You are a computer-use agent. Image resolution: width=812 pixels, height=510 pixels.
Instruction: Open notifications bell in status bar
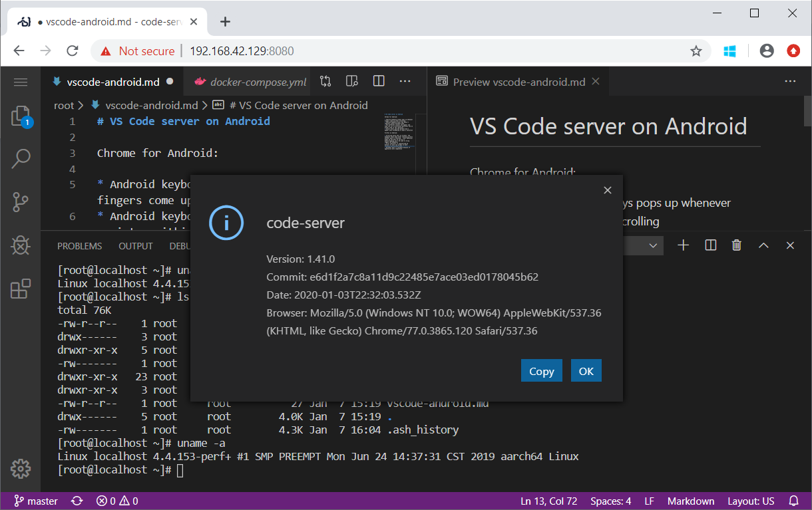point(793,501)
